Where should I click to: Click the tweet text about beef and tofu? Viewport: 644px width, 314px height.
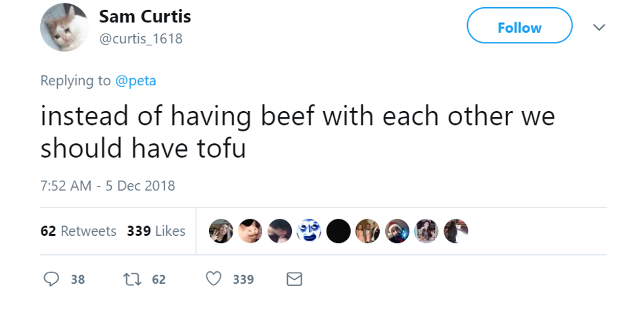[x=298, y=132]
